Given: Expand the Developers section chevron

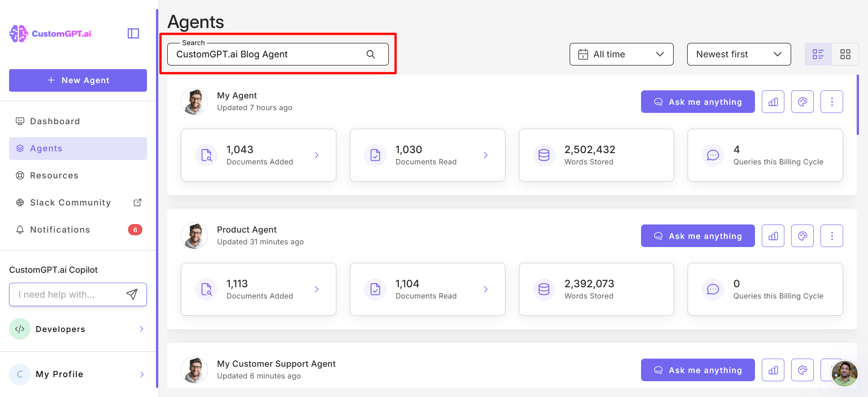Looking at the screenshot, I should (142, 329).
